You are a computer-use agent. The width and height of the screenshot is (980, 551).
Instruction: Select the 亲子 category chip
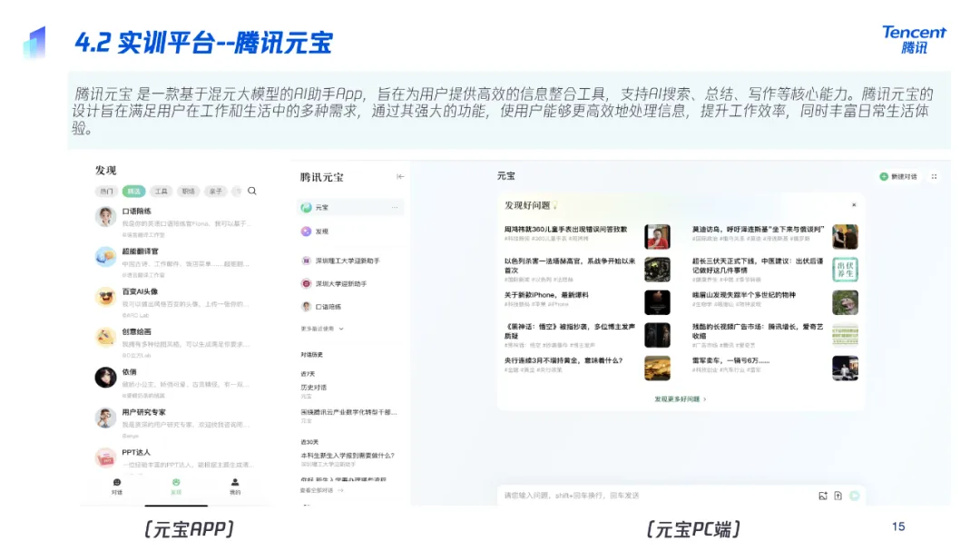[216, 192]
